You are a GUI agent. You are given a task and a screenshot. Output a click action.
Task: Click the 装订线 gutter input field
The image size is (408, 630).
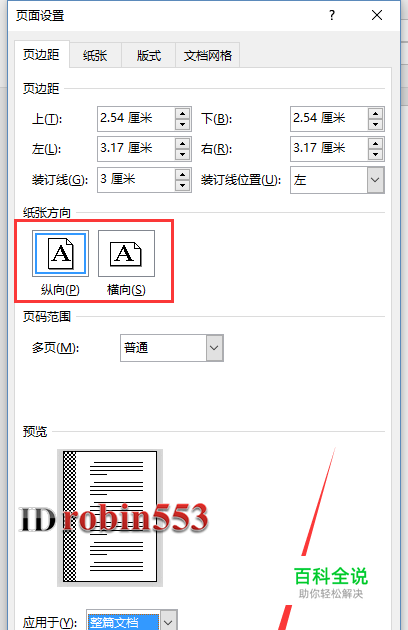(136, 180)
